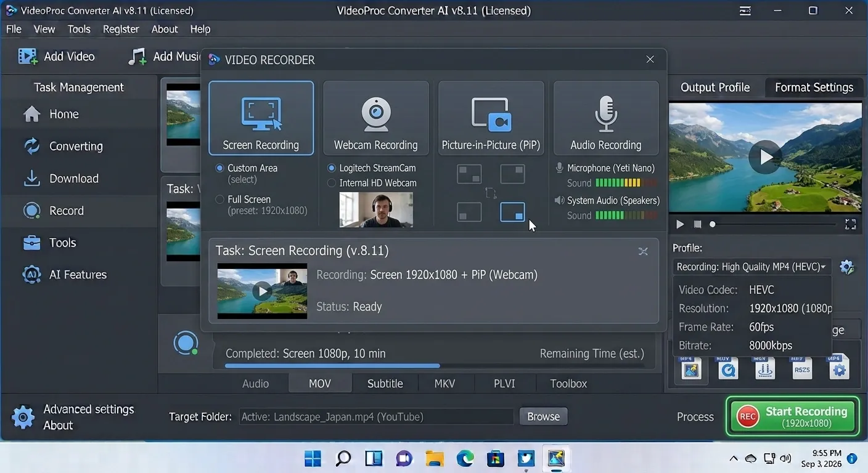
Task: Open the Toolbox tab
Action: point(568,383)
